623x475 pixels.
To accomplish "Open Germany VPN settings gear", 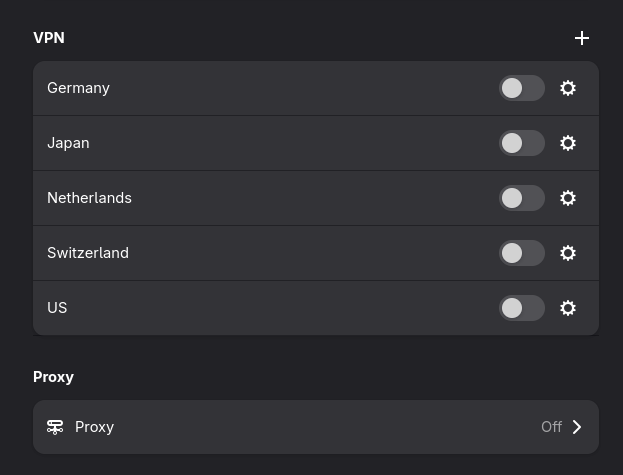I will coord(568,88).
